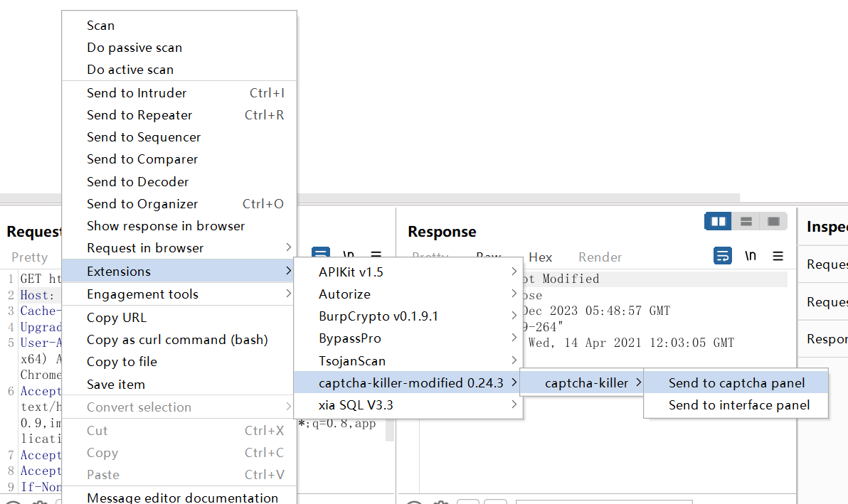This screenshot has width=848, height=504.
Task: Choose Send to captcha panel
Action: pos(736,382)
